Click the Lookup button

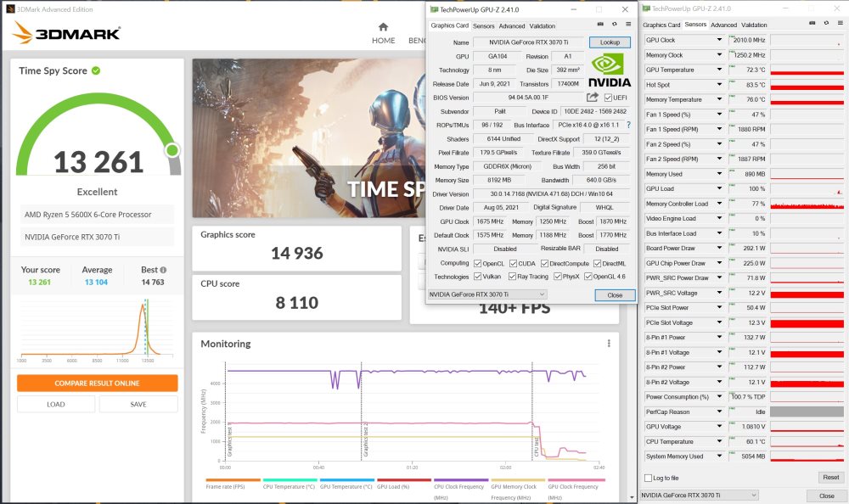610,42
